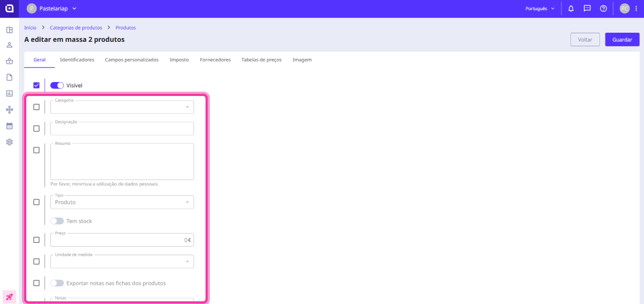Open the help question mark icon
This screenshot has height=304, width=644.
pos(603,9)
